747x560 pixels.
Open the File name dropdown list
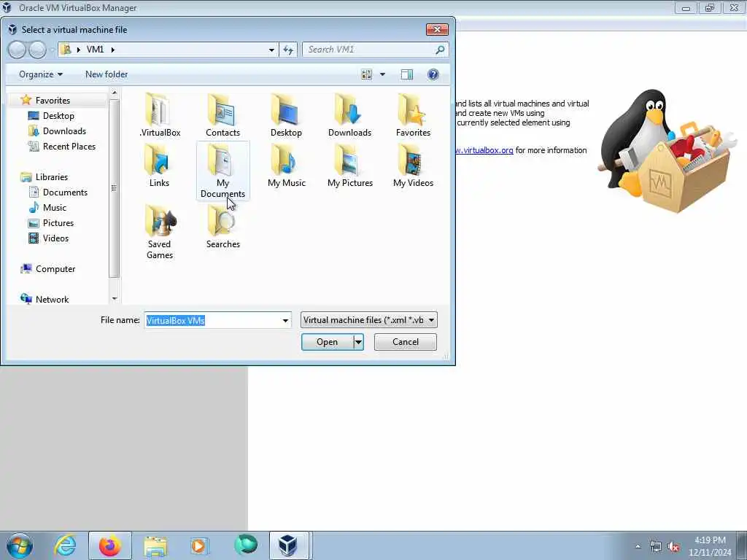click(x=285, y=321)
